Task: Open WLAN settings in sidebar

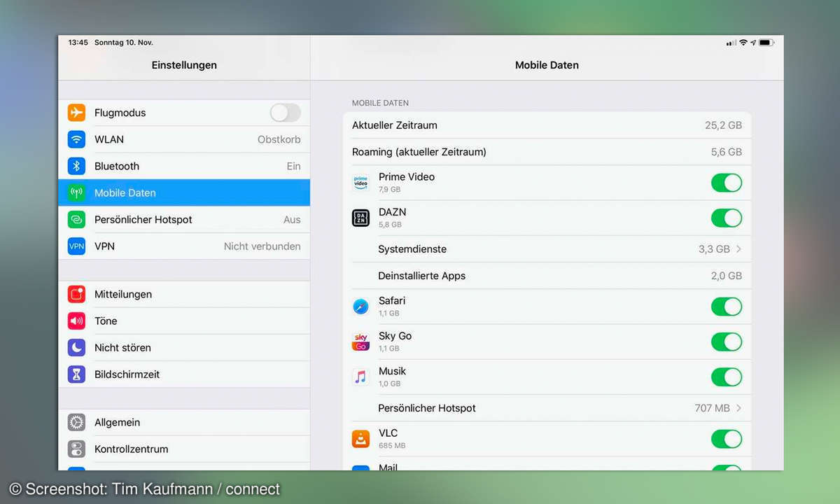Action: (184, 139)
